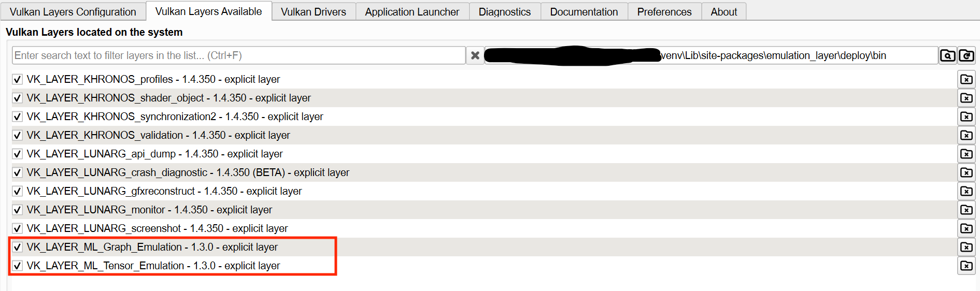Select the VK_LAYER_LUNARG_api_dump row text
Viewport: 980px width, 291px height.
(154, 154)
